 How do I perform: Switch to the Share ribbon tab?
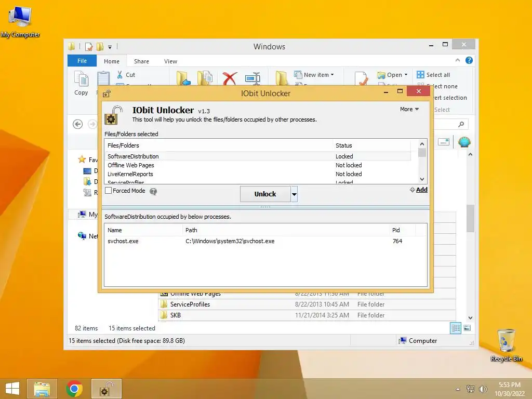pyautogui.click(x=141, y=61)
